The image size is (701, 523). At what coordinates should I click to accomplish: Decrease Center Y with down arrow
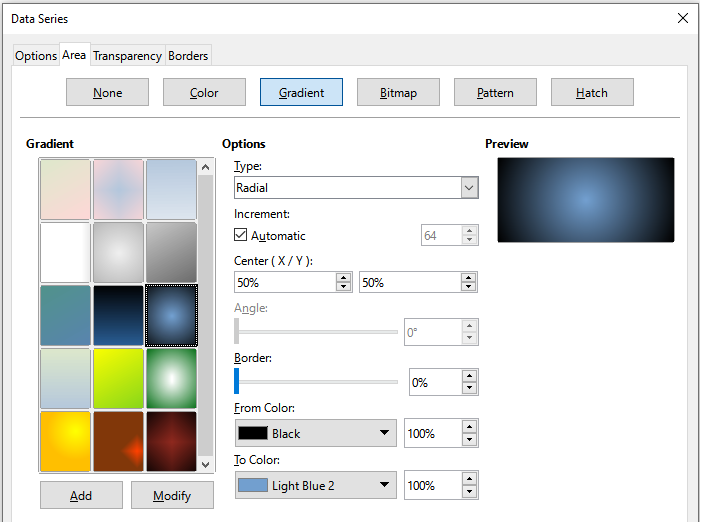(x=469, y=287)
